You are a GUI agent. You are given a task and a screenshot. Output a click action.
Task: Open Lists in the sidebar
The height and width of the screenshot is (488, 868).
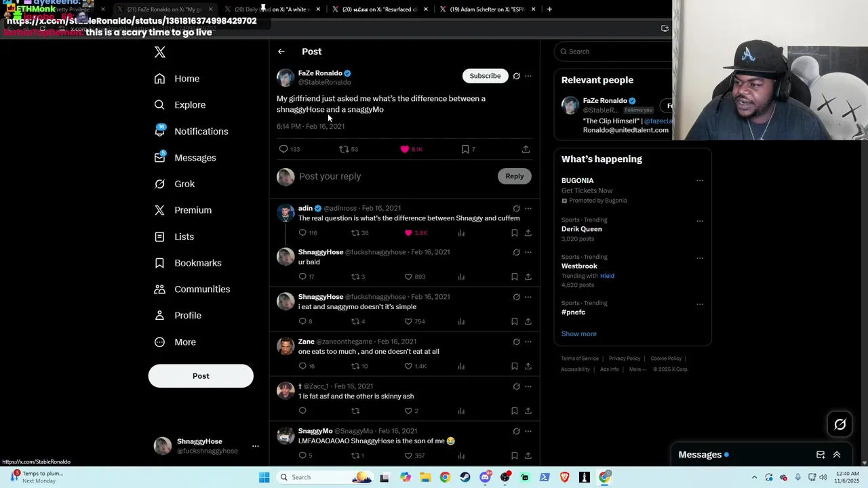coord(174,237)
